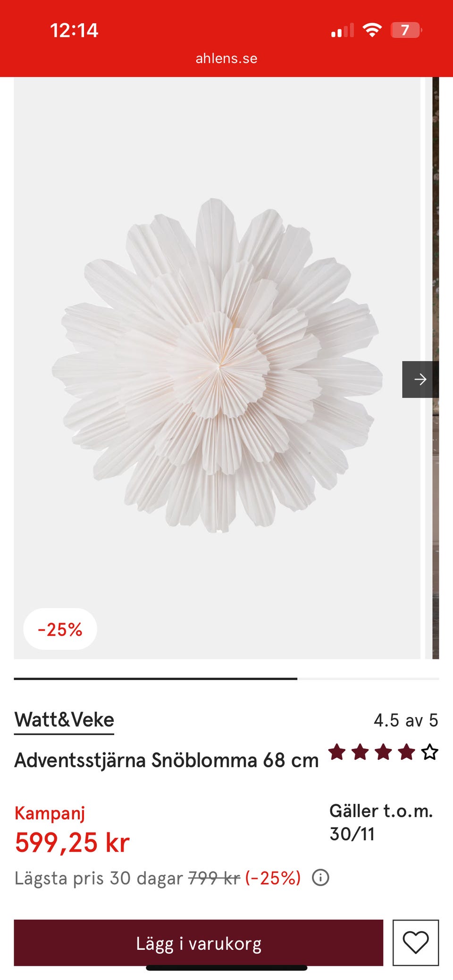Open price info circle icon
This screenshot has height=980, width=453.
pyautogui.click(x=320, y=878)
